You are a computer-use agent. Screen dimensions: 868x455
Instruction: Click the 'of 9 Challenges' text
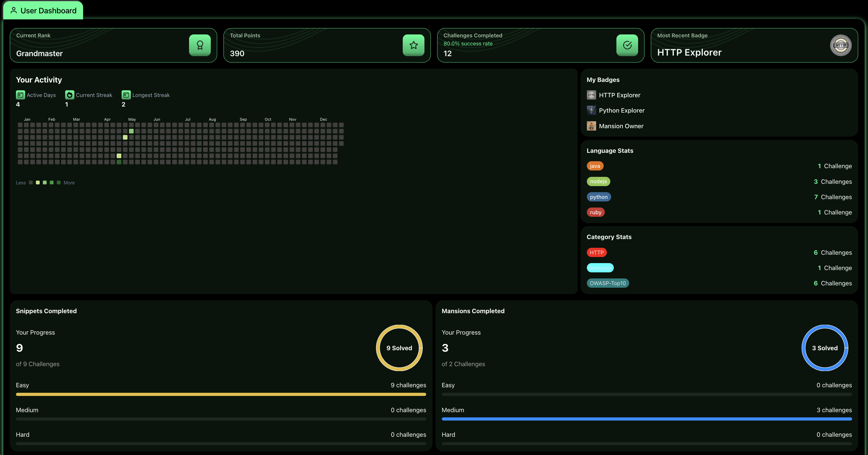pyautogui.click(x=38, y=364)
